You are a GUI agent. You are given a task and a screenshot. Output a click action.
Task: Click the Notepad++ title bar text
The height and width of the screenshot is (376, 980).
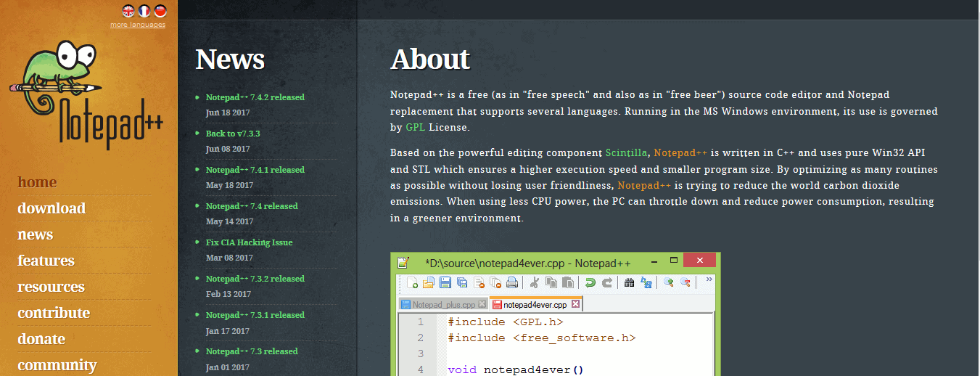tap(528, 262)
